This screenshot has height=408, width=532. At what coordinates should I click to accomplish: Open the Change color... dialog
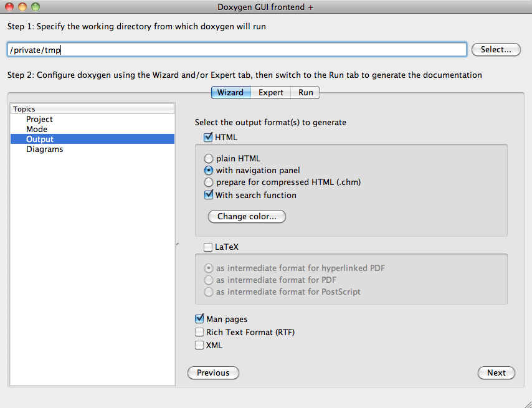pos(247,216)
